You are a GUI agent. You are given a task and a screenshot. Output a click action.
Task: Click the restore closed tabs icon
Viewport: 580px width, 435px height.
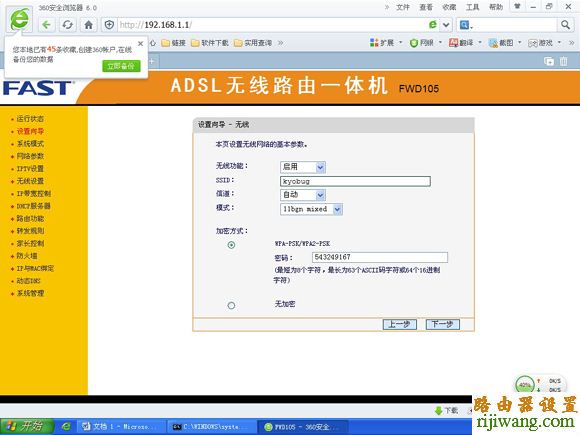tap(549, 61)
